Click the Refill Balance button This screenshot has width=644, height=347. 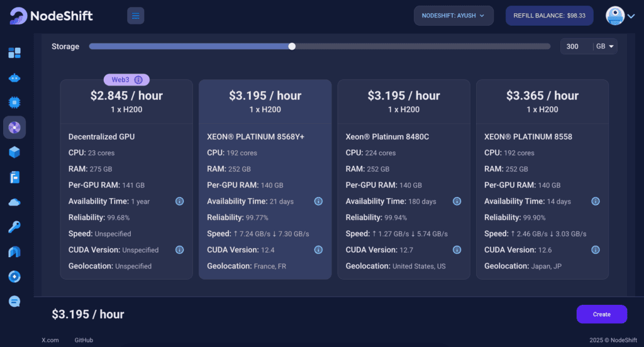(549, 16)
